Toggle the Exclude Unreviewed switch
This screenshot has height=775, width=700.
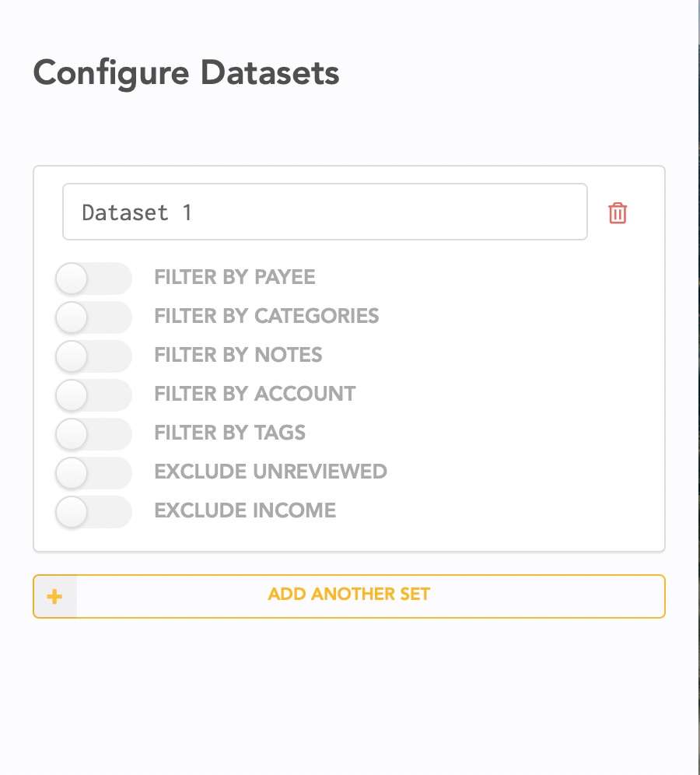pyautogui.click(x=93, y=473)
